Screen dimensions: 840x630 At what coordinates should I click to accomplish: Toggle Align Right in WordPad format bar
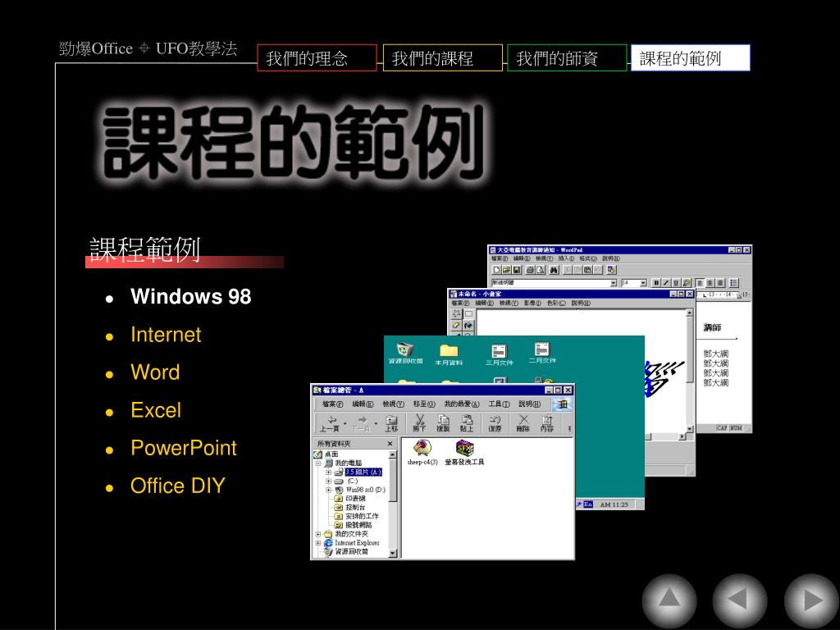point(719,283)
